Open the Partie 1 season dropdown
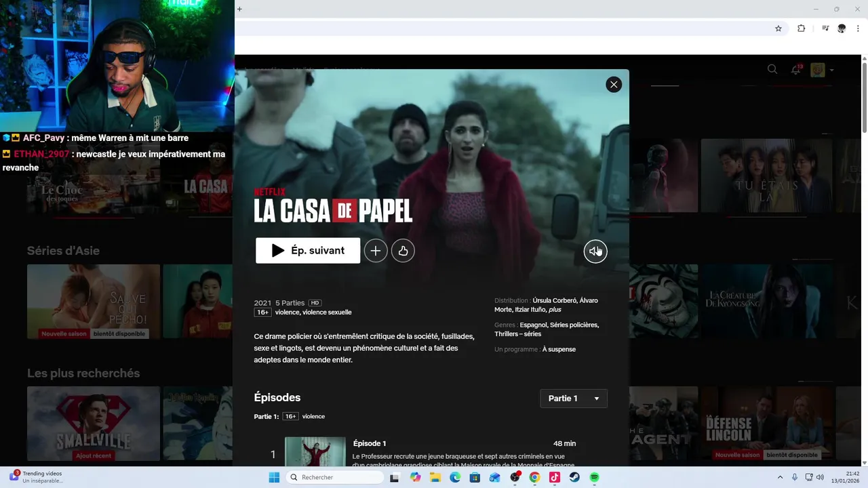Image resolution: width=868 pixels, height=488 pixels. [x=574, y=399]
